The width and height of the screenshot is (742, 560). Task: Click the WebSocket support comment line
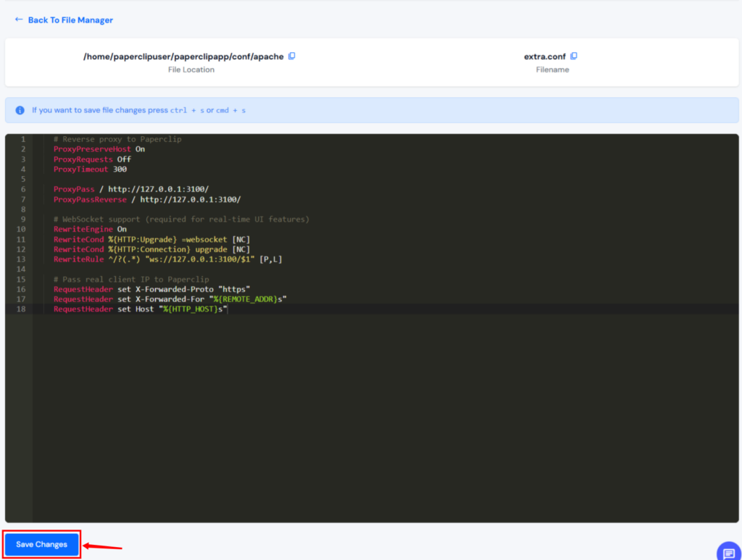coord(181,220)
